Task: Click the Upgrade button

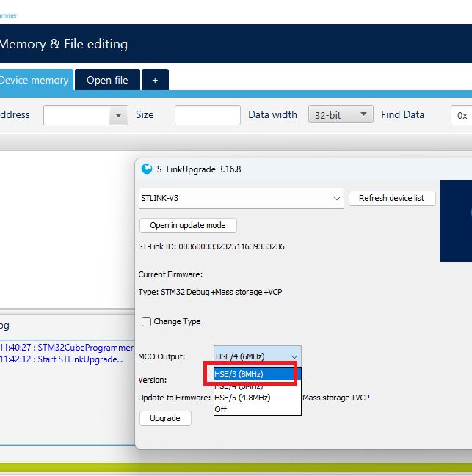Action: coord(165,418)
